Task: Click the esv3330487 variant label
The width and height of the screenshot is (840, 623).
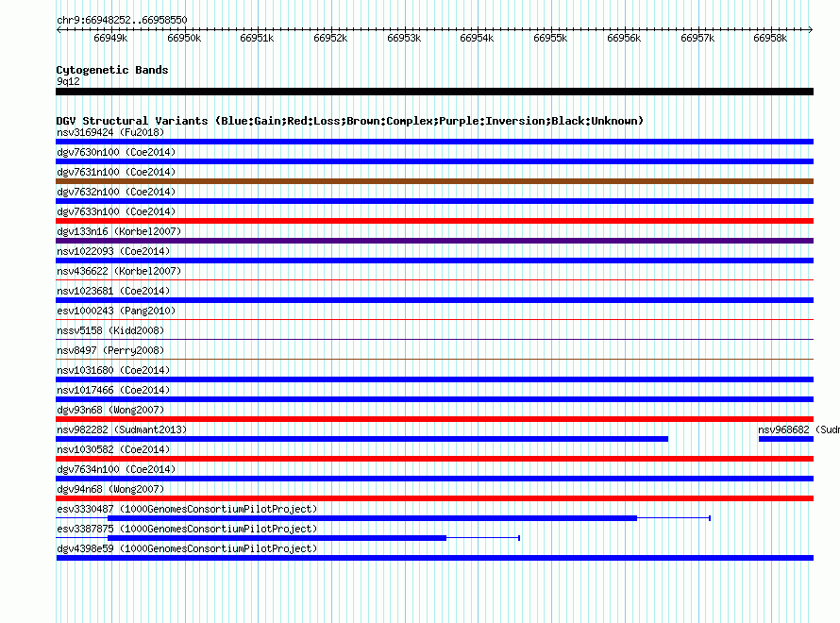Action: tap(187, 509)
